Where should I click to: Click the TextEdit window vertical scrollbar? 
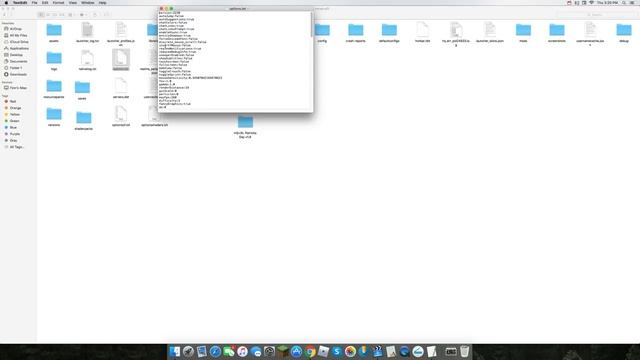pos(312,24)
